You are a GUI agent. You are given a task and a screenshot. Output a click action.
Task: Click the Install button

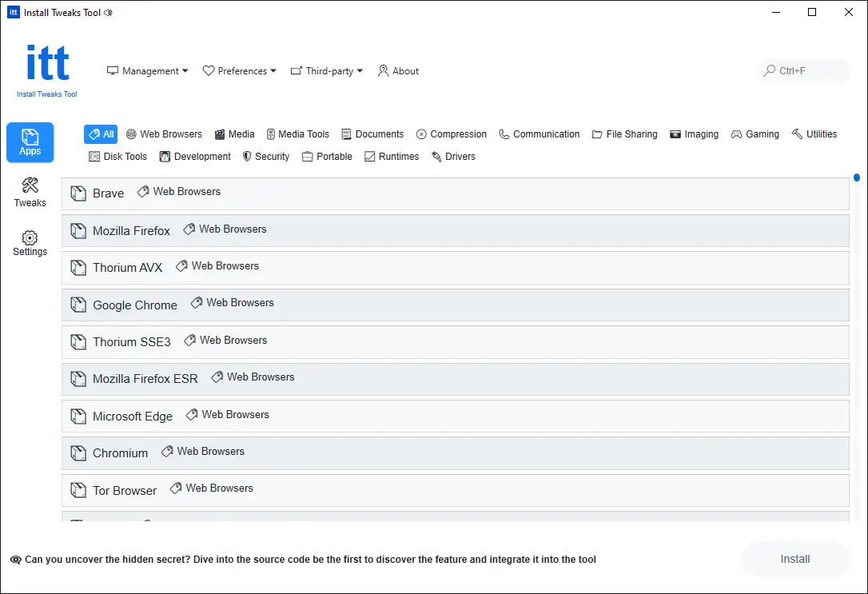tap(795, 559)
